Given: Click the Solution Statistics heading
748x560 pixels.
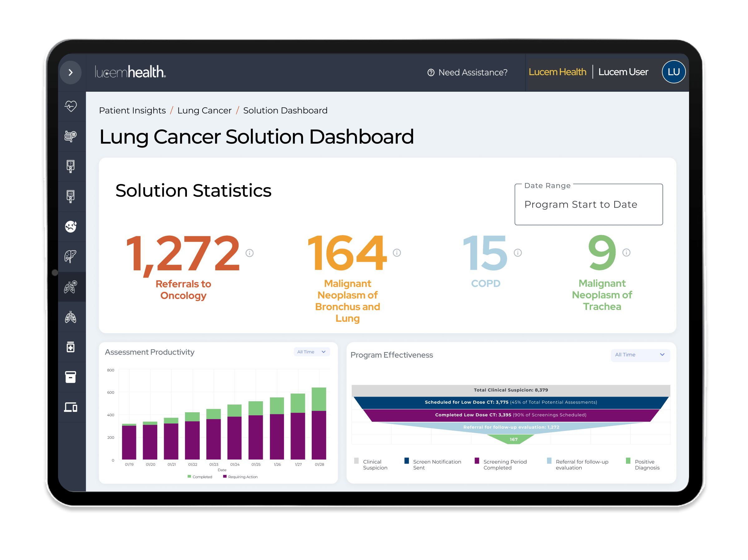Looking at the screenshot, I should [x=193, y=191].
